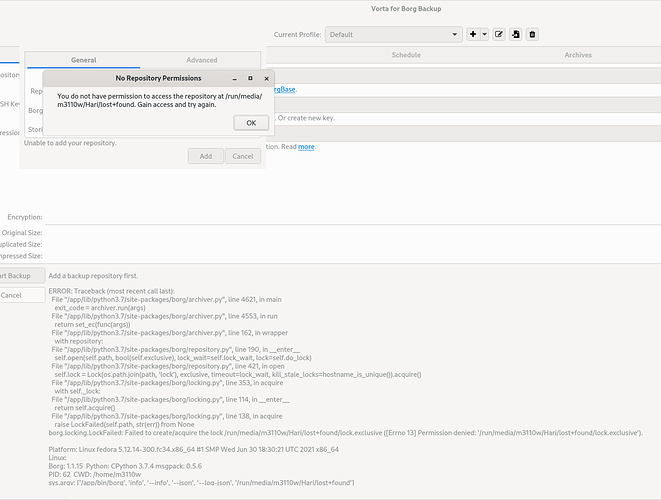Click the 'raise LockFailed(self.path, str(err)) from None' line

pyautogui.click(x=124, y=425)
